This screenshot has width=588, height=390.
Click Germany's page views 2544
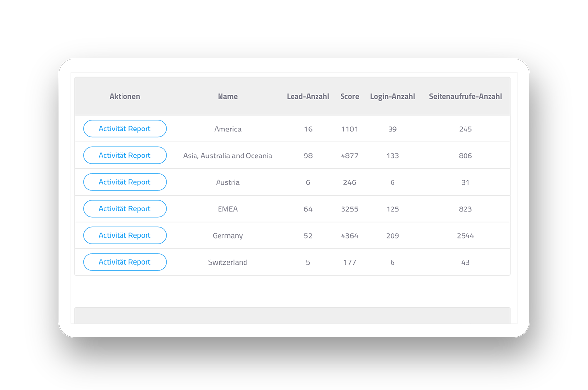pos(465,236)
